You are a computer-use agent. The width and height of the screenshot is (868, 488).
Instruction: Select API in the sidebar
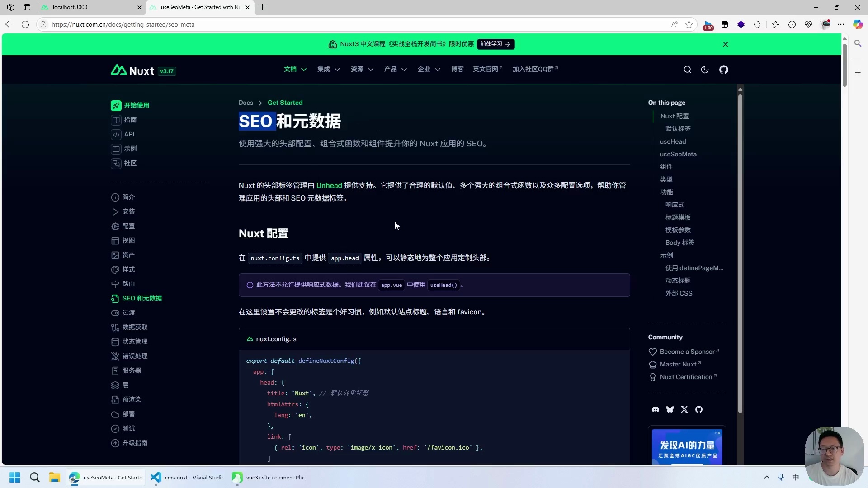pos(123,134)
